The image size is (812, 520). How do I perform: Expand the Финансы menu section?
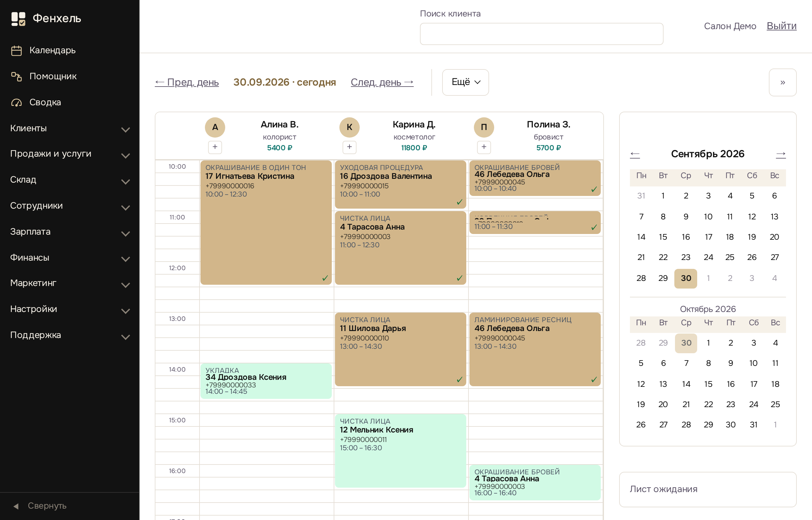[x=69, y=258]
